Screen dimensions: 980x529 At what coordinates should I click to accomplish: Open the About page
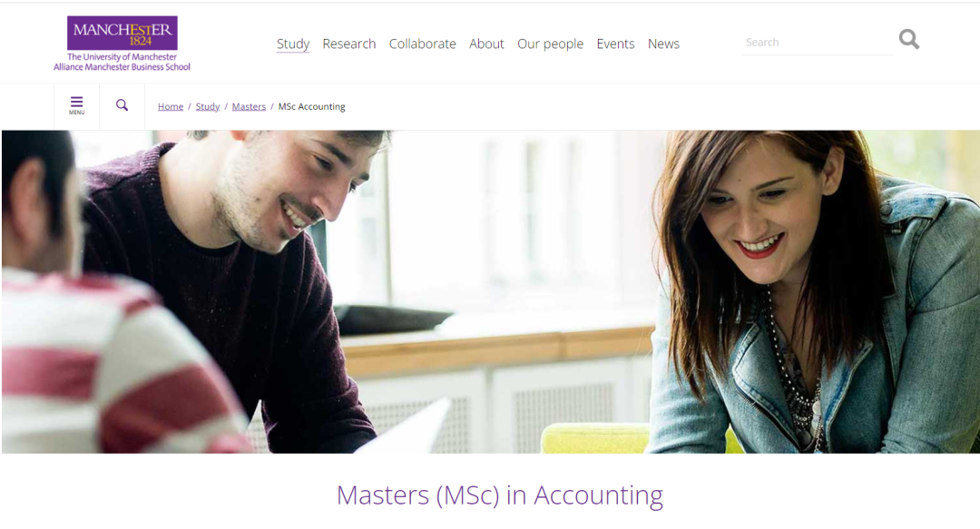pyautogui.click(x=486, y=44)
